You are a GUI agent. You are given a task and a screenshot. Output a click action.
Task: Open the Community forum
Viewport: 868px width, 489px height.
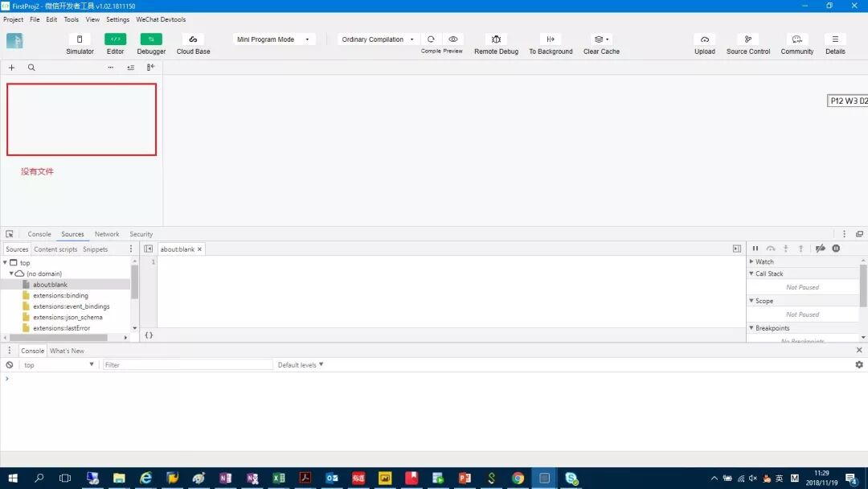coord(796,39)
